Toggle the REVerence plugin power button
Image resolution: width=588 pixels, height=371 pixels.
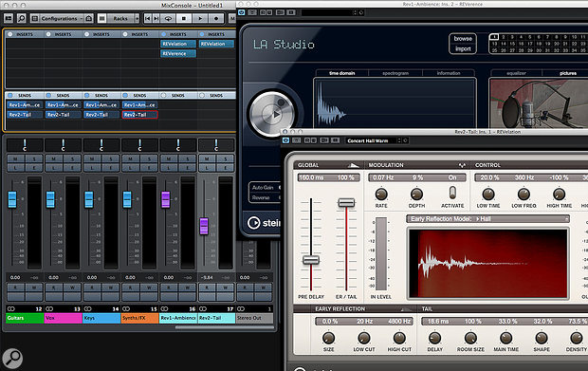coord(242,12)
